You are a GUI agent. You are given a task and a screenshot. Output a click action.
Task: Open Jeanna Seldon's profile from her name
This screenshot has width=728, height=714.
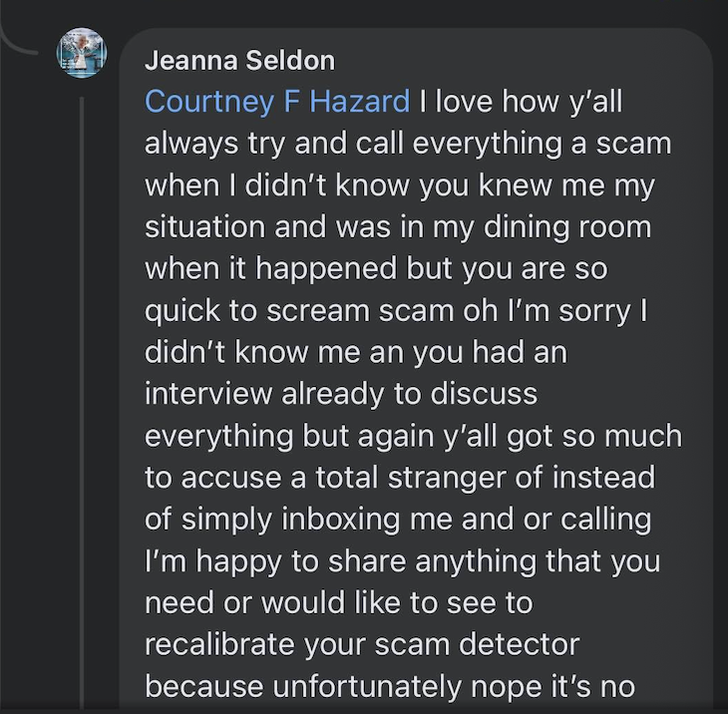click(x=239, y=61)
